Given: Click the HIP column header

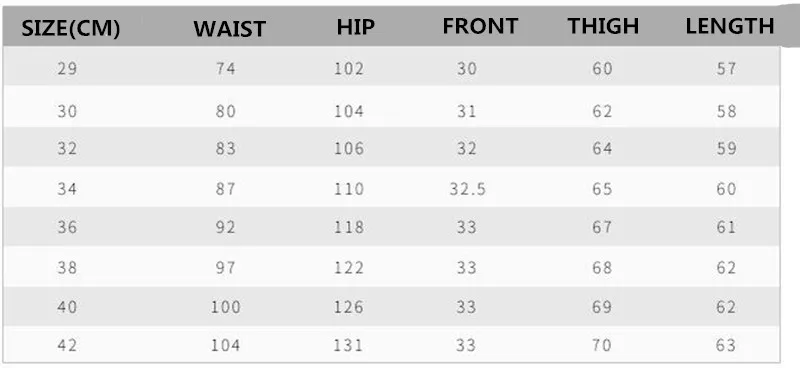Looking at the screenshot, I should 356,28.
